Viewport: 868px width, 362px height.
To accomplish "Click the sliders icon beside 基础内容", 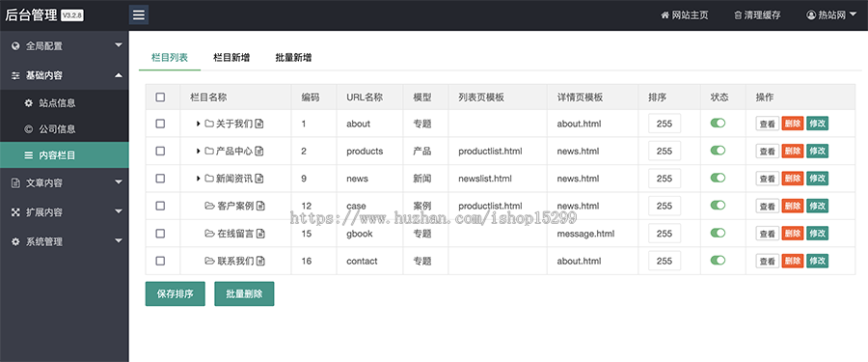I will click(15, 75).
